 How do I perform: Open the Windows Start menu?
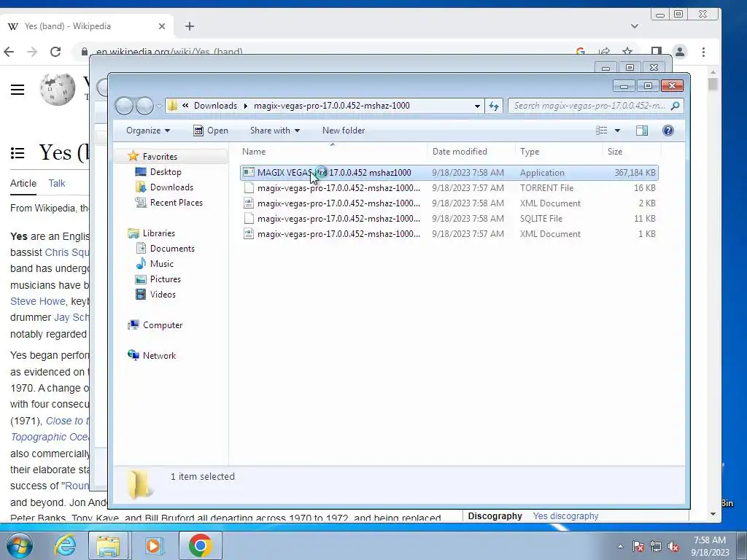(x=20, y=545)
